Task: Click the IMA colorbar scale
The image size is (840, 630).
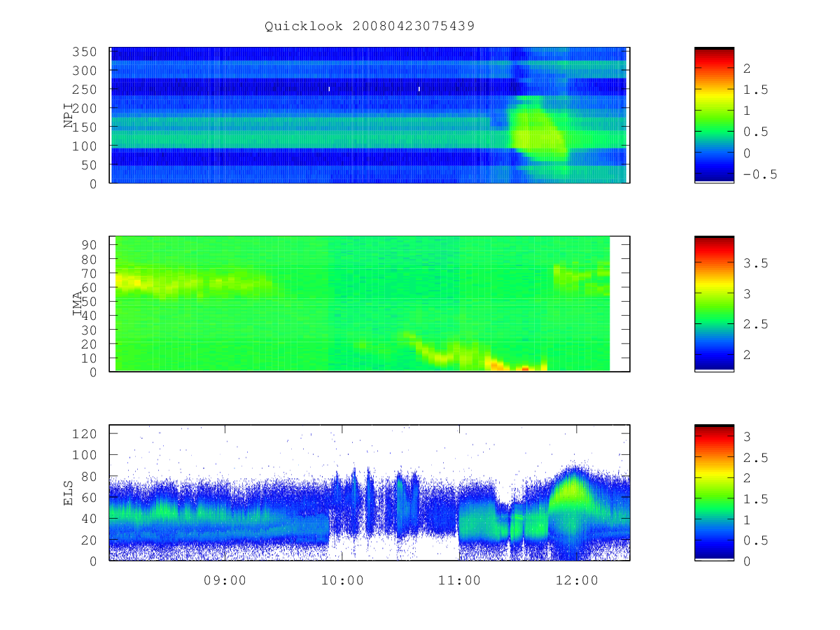Action: point(714,304)
